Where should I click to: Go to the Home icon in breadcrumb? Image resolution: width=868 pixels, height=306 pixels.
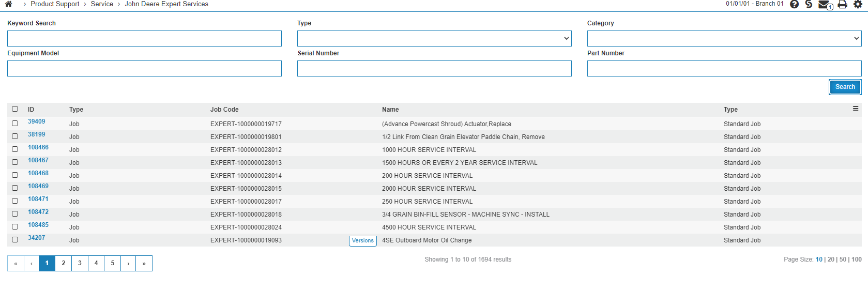coord(8,4)
